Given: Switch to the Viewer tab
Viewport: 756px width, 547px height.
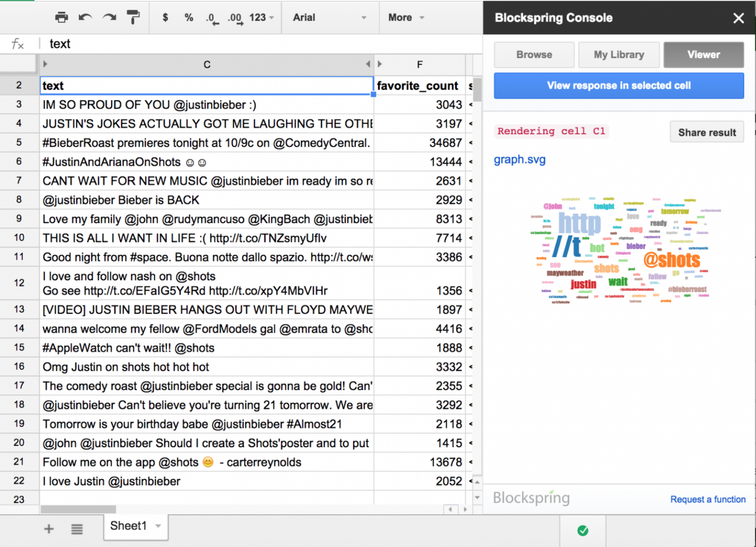Looking at the screenshot, I should coord(704,55).
